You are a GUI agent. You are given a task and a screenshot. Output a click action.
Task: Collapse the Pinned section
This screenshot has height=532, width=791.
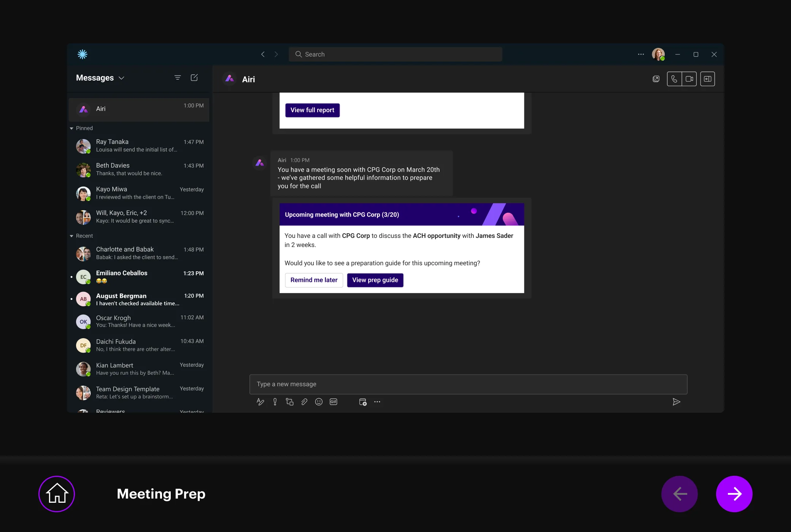(x=71, y=128)
